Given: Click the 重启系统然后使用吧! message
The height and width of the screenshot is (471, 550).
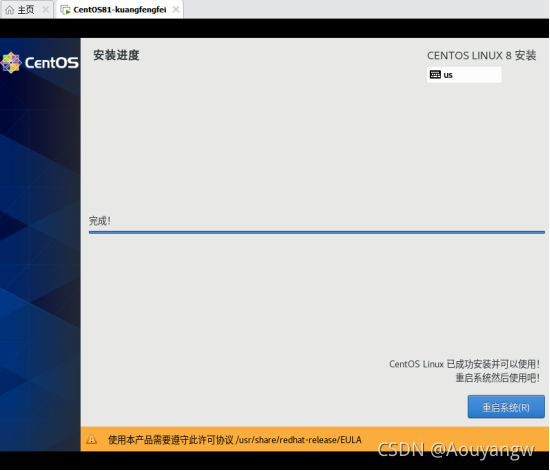Looking at the screenshot, I should 497,378.
